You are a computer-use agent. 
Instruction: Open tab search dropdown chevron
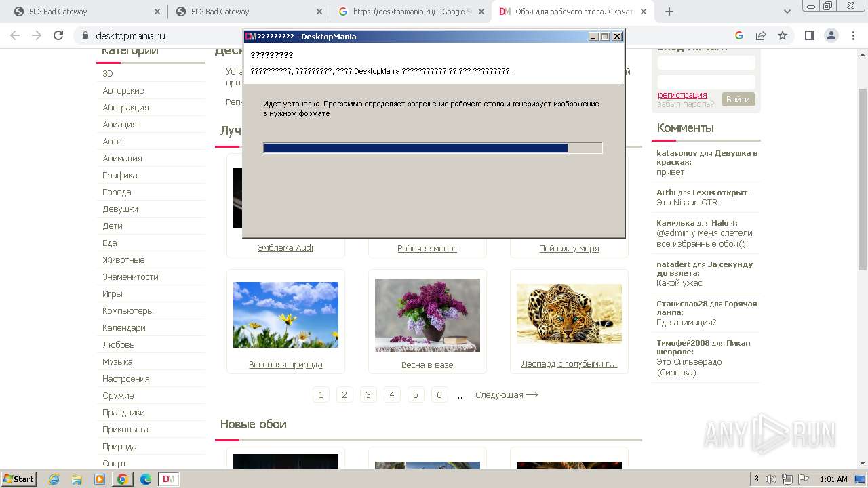787,12
